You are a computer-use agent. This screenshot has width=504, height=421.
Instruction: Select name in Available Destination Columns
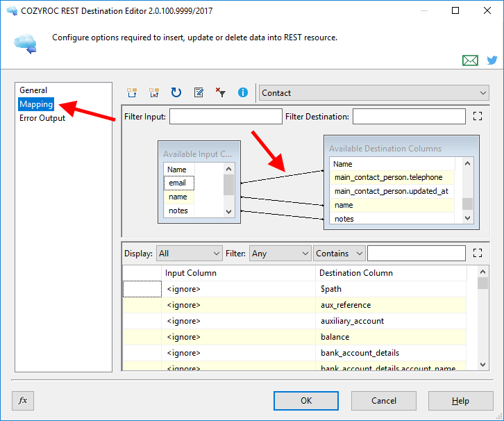392,205
